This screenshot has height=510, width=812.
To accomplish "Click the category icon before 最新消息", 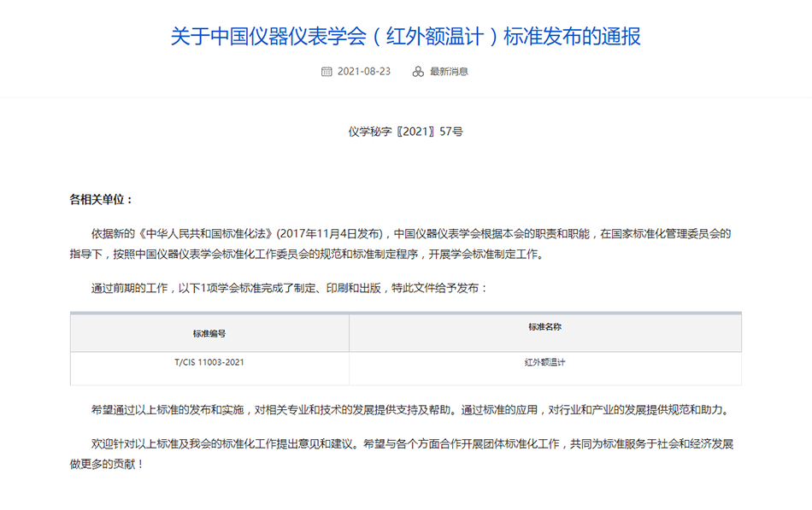I will [418, 72].
